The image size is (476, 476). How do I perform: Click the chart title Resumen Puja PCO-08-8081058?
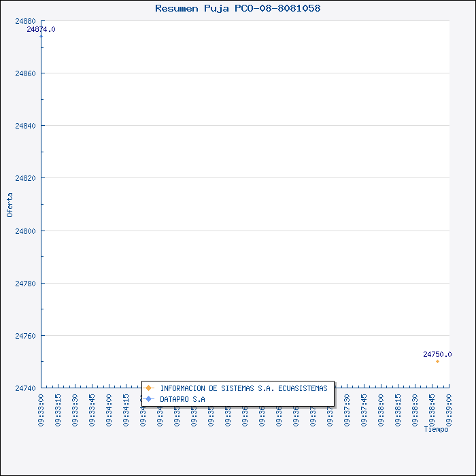(x=238, y=8)
